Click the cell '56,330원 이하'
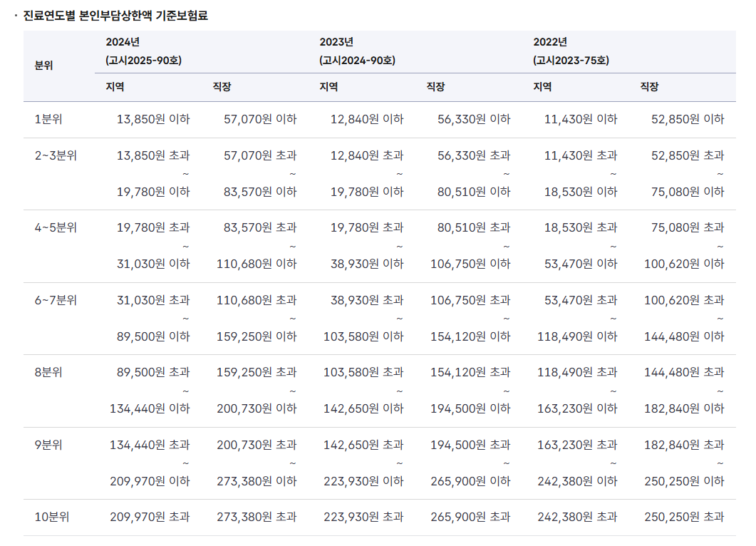This screenshot has width=756, height=546. (474, 119)
